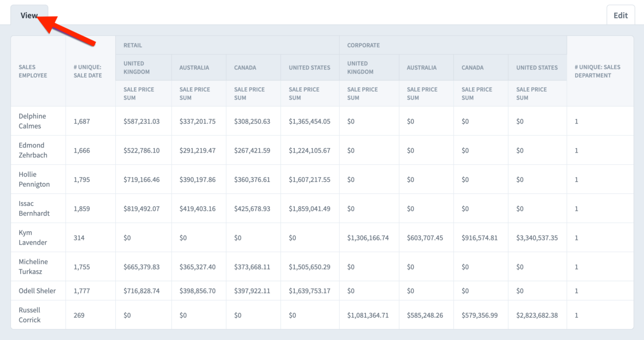
Task: Click Issac Bernhardt's $1,859,041.49 United States value
Action: [x=310, y=208]
